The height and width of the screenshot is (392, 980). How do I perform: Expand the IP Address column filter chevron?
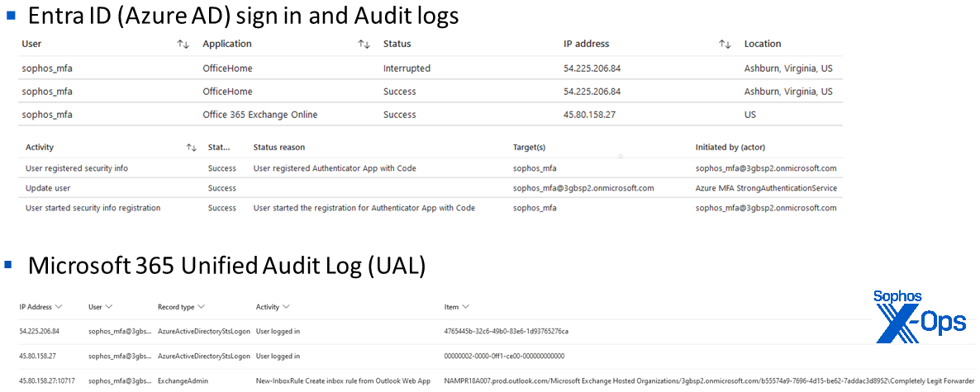click(59, 307)
